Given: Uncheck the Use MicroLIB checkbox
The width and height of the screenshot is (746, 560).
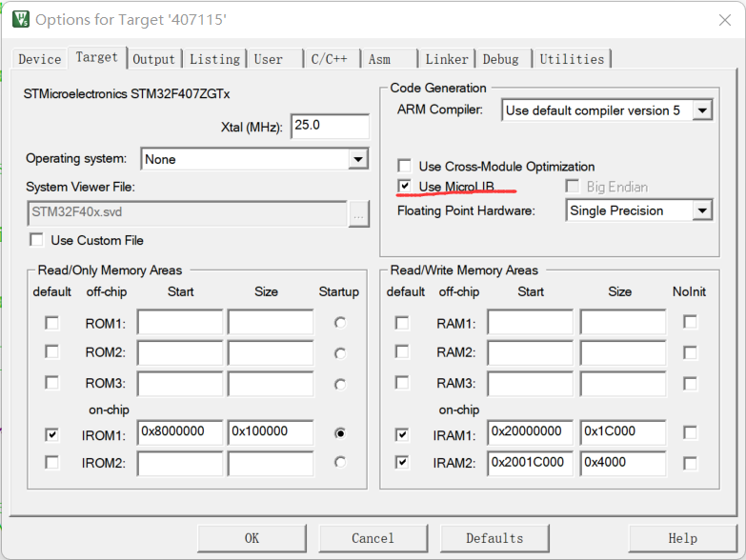Looking at the screenshot, I should [404, 186].
